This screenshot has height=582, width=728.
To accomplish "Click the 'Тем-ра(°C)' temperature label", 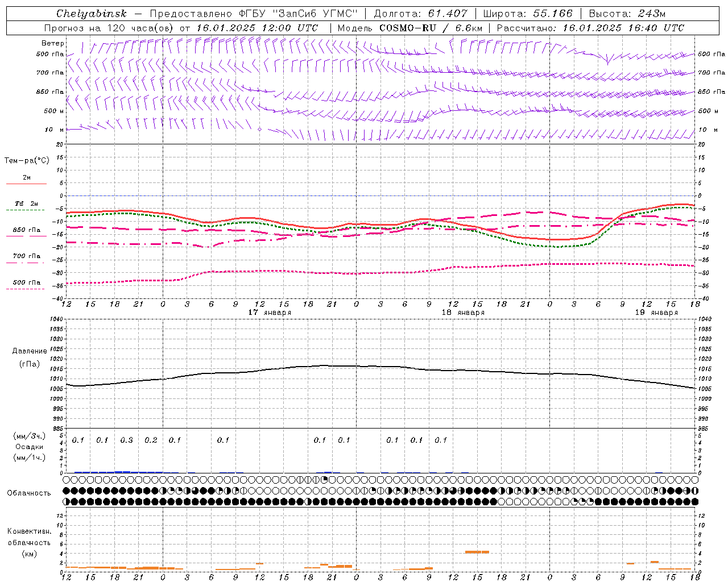I will point(27,161).
